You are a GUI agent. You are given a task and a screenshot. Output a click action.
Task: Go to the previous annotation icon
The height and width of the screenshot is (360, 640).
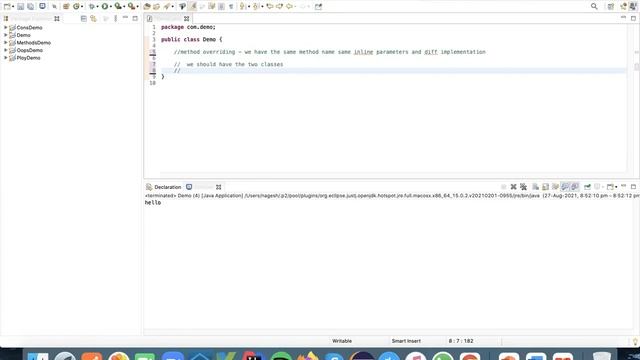(256, 6)
